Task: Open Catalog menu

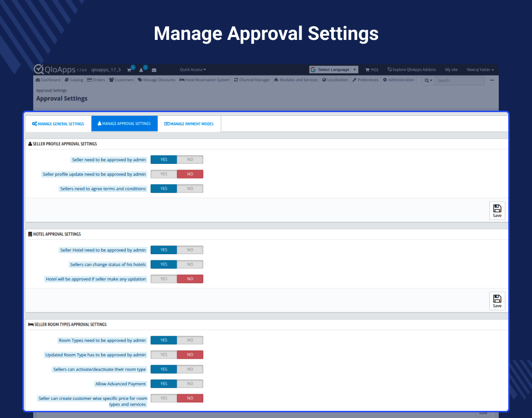Action: click(74, 80)
